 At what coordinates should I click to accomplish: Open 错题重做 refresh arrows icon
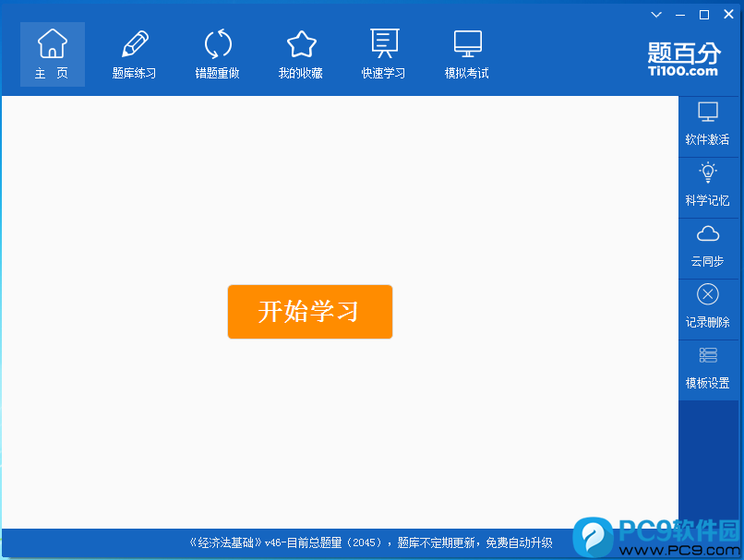coord(218,44)
